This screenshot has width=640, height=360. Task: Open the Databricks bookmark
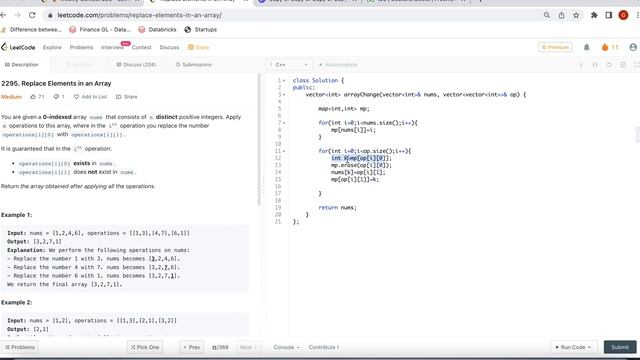(x=157, y=29)
